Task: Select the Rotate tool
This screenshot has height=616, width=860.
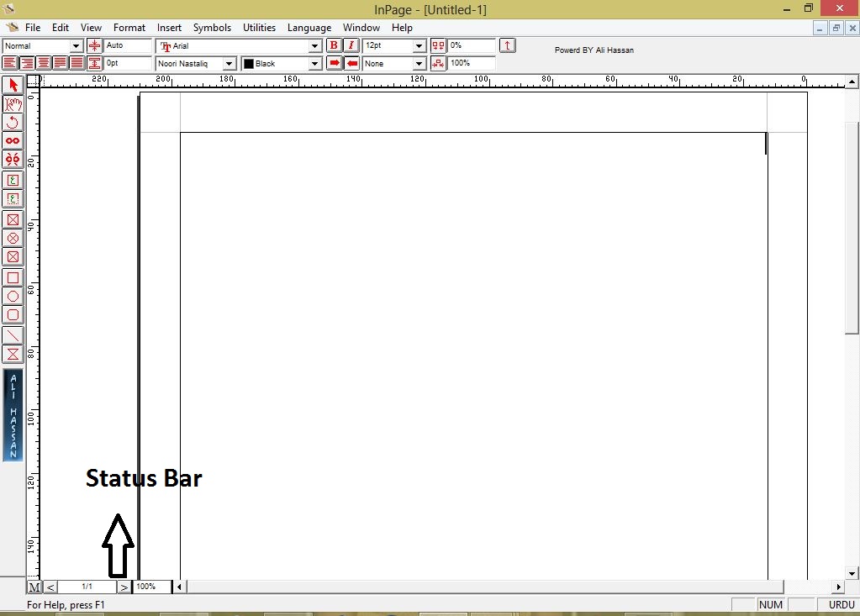Action: (12, 122)
